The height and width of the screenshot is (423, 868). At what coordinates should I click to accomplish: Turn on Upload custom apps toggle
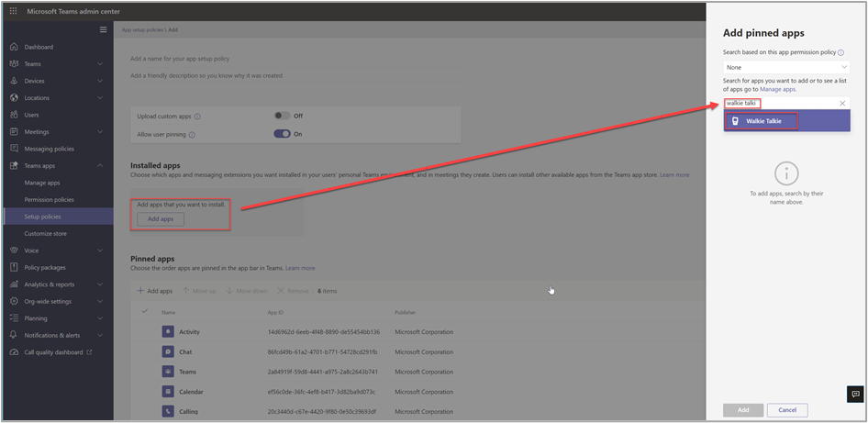click(283, 116)
